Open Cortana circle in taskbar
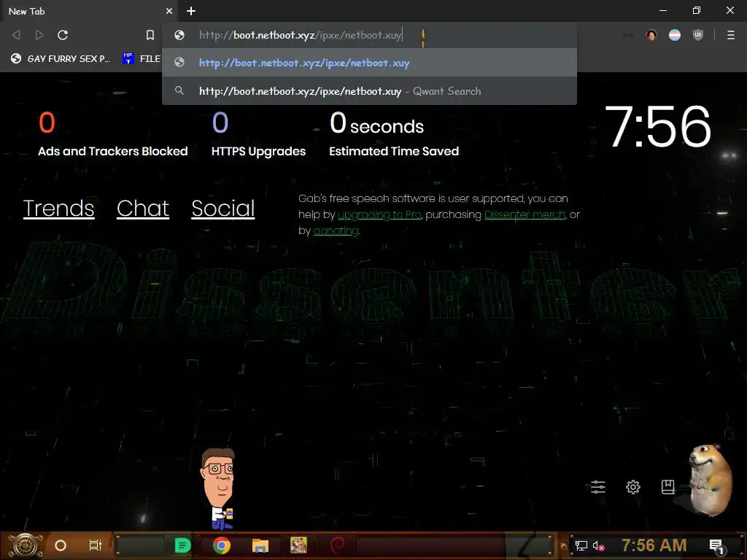 tap(61, 545)
